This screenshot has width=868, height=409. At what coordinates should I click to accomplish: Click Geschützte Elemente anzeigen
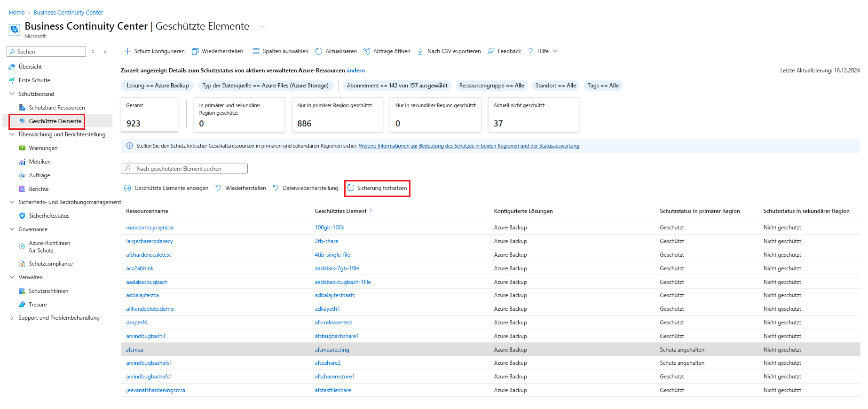coord(166,188)
